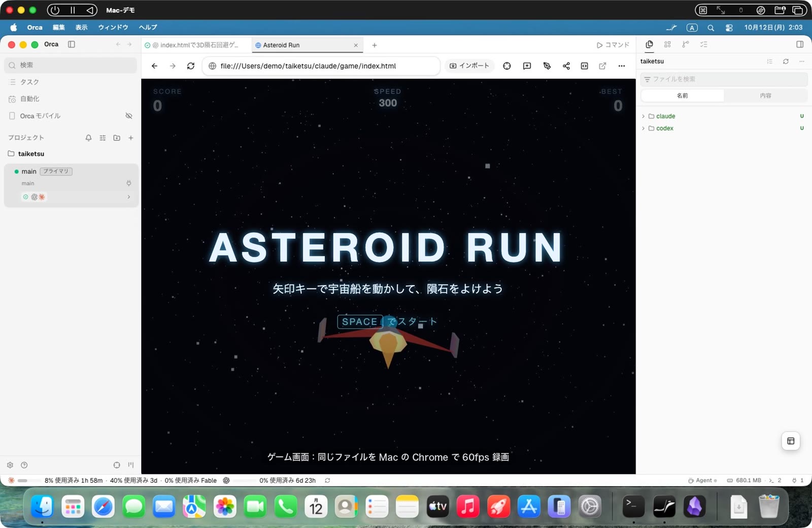This screenshot has width=812, height=528.
Task: Click the ファイルを検索 field
Action: click(x=724, y=79)
